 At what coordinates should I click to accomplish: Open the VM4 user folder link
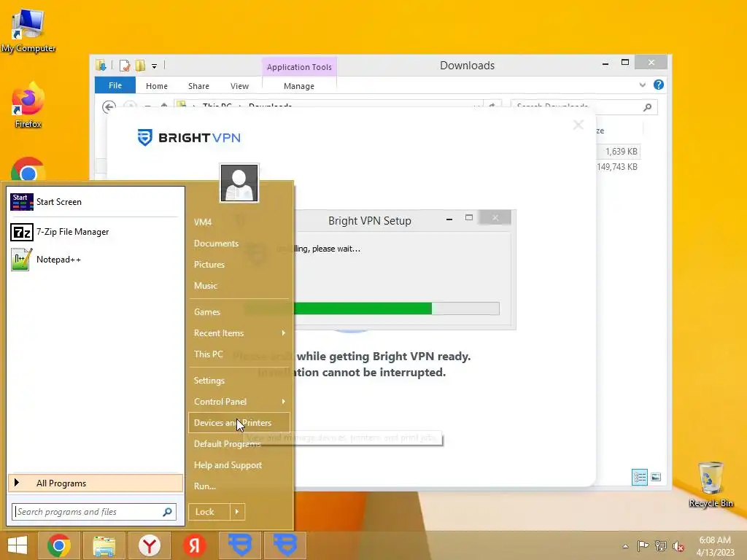[x=203, y=222]
